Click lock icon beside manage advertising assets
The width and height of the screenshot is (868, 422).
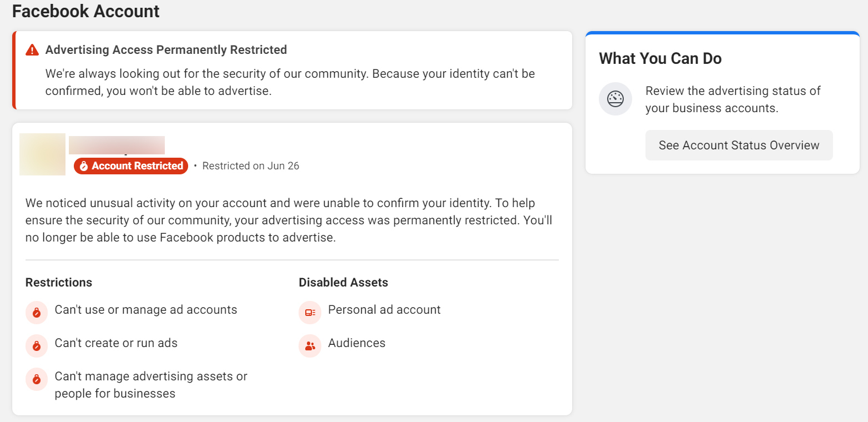37,379
